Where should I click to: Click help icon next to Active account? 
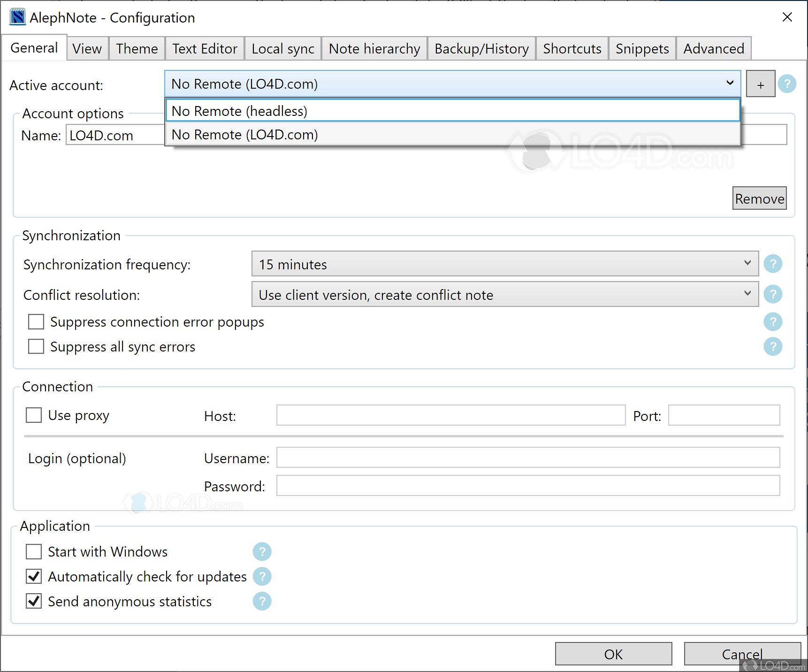pos(787,84)
